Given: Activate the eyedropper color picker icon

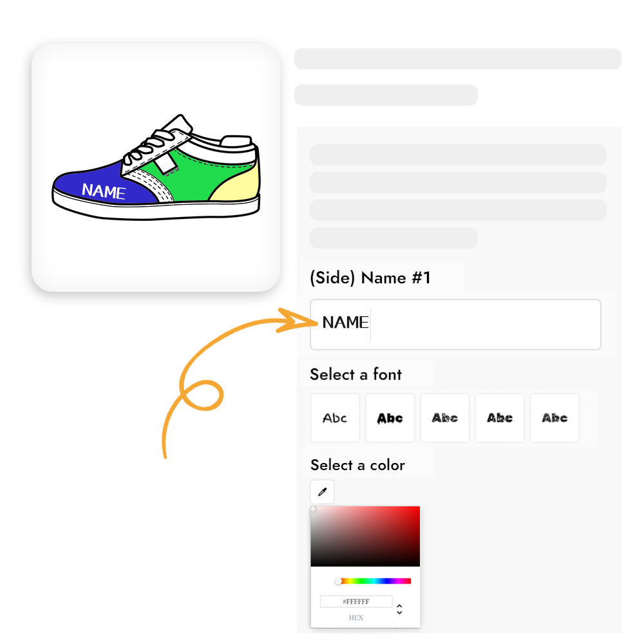Looking at the screenshot, I should 323,491.
